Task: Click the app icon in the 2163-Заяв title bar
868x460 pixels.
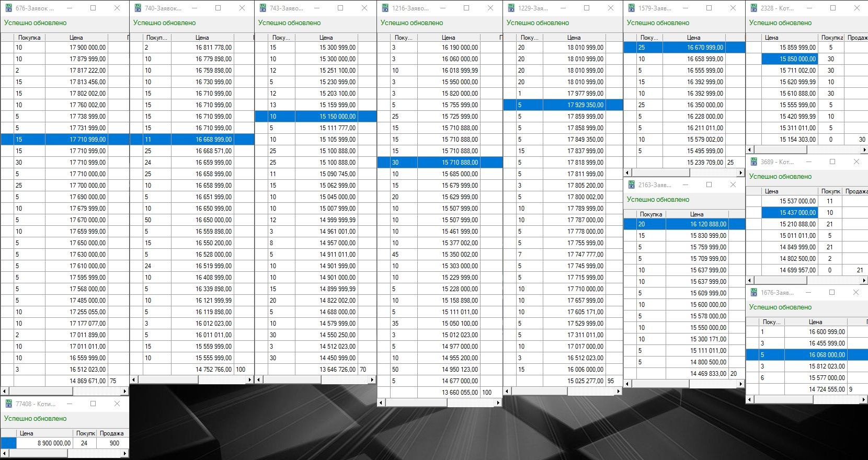Action: click(x=631, y=185)
